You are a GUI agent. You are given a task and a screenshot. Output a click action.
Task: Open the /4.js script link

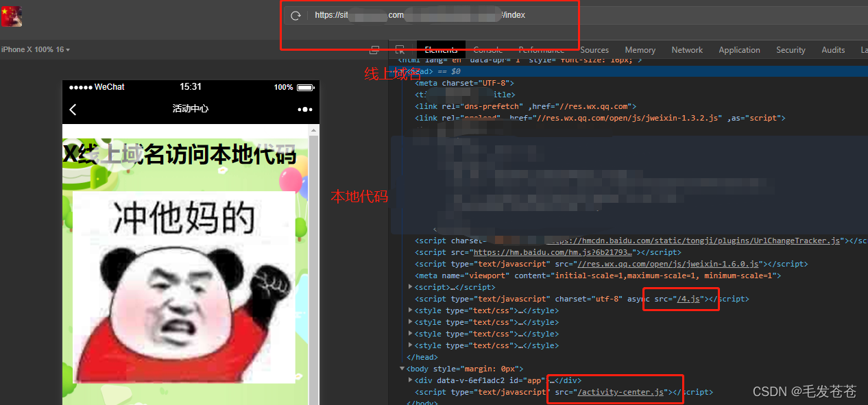[x=688, y=299]
